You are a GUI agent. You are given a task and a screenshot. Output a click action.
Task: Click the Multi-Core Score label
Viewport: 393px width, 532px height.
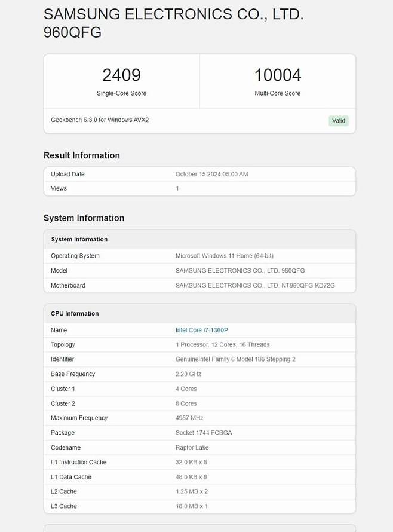(x=277, y=93)
